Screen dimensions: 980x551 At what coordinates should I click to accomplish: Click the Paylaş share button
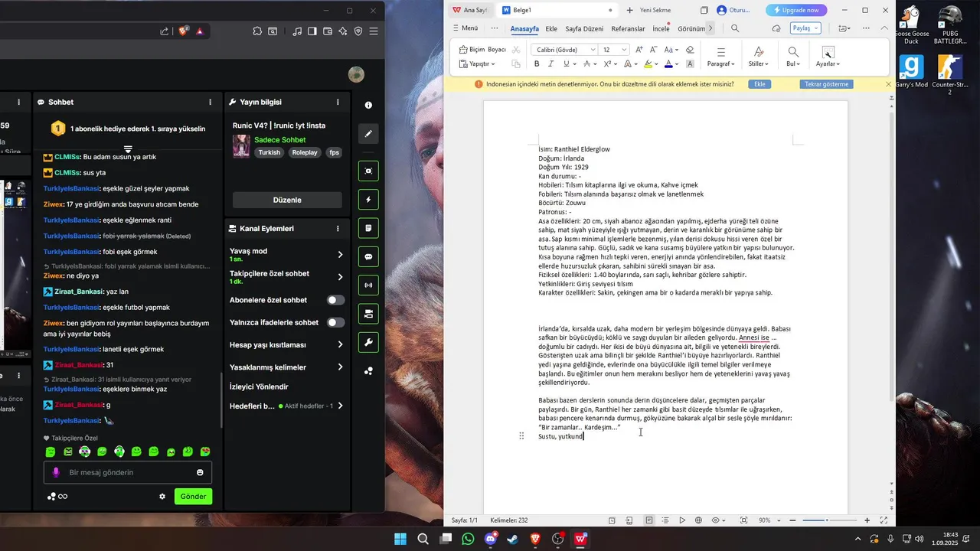click(805, 28)
